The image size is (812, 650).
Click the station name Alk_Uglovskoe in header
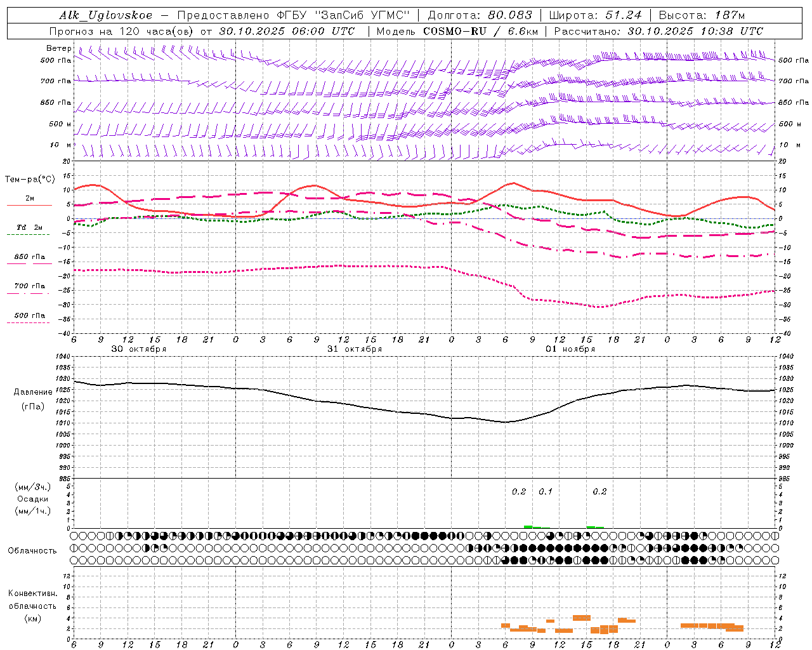(x=106, y=15)
